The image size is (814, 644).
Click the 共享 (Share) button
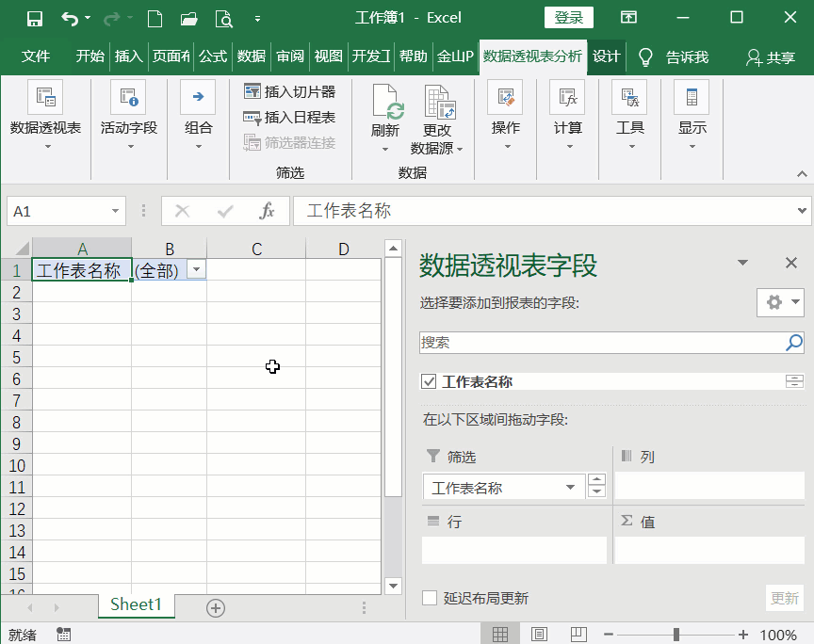coord(771,57)
